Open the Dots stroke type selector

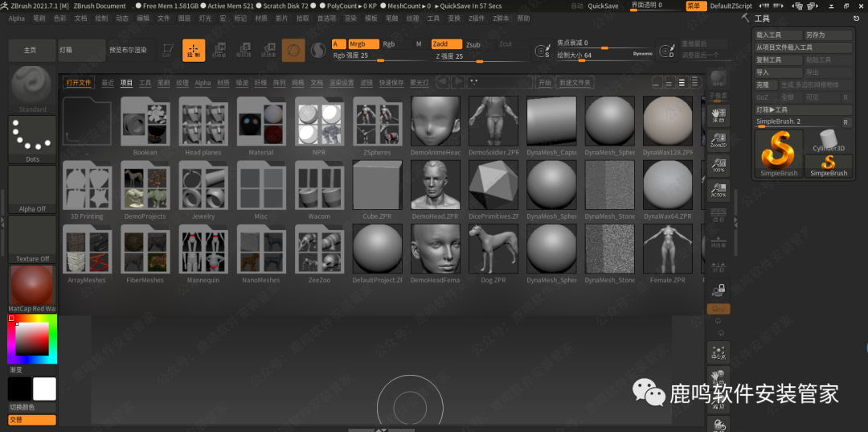coord(32,138)
